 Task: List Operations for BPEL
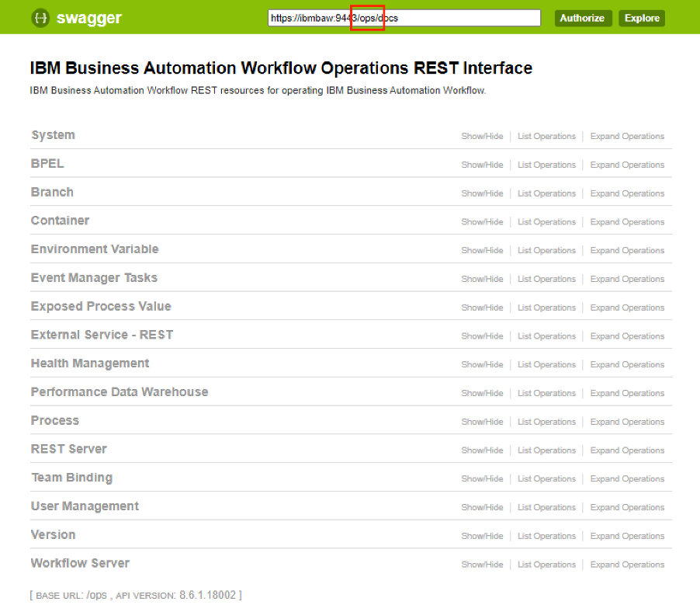coord(547,165)
